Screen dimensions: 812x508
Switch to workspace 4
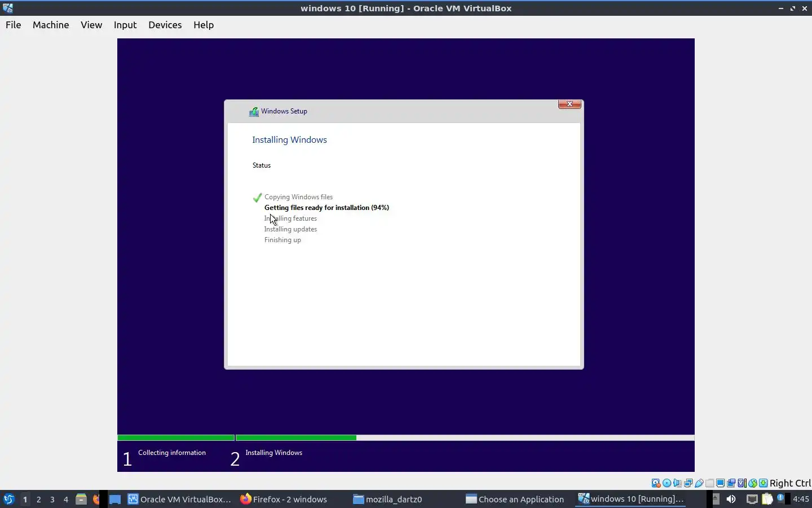coord(65,499)
